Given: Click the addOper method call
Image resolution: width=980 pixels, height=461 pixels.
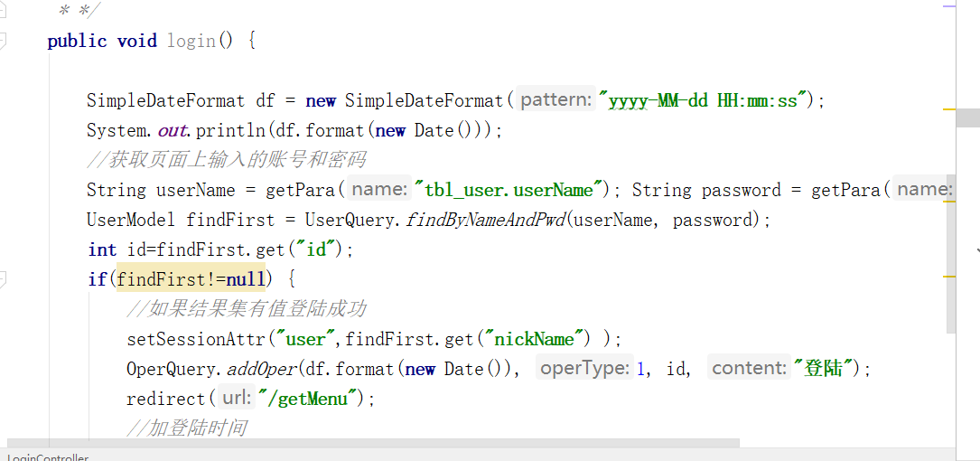Looking at the screenshot, I should [x=261, y=369].
